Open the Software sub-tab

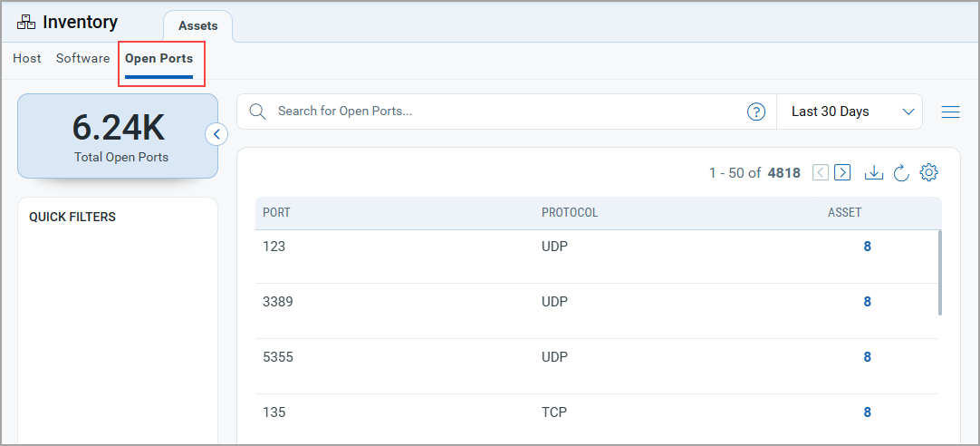pyautogui.click(x=83, y=58)
